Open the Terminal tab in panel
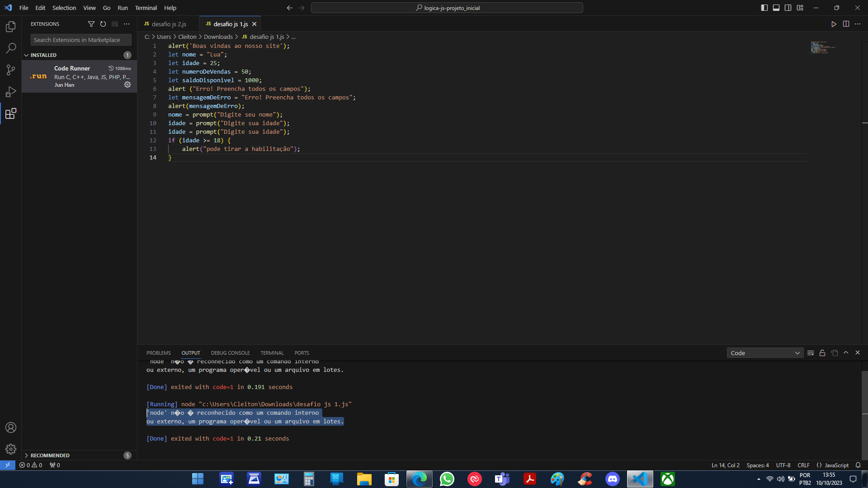 tap(272, 352)
